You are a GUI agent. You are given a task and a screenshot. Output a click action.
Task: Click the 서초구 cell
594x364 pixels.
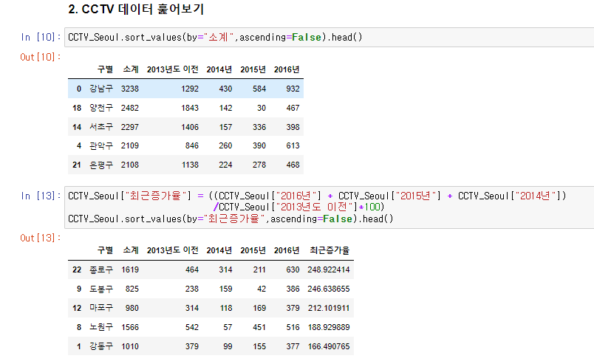101,127
